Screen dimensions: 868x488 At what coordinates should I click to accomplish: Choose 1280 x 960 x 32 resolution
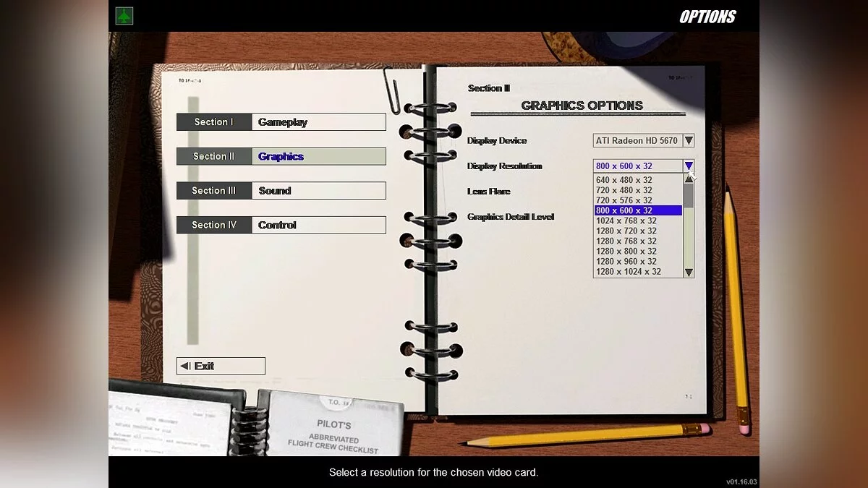[638, 261]
